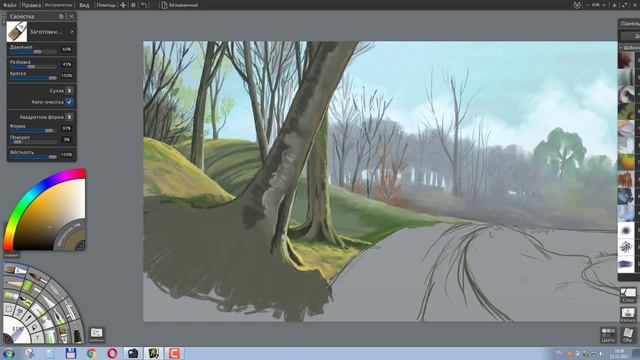Screen dimensions: 640x360
Task: Select the black bottle tool at fan edge
Action: point(77,336)
